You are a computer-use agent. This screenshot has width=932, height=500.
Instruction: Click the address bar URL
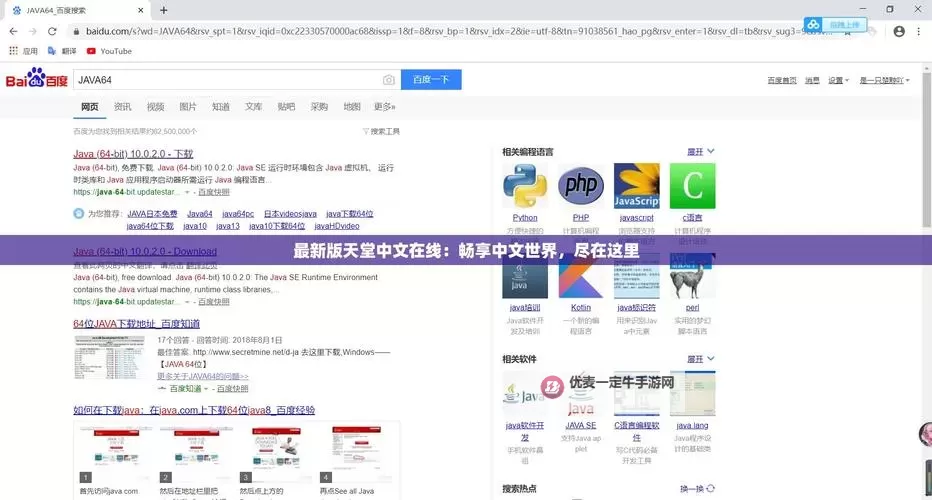tap(458, 32)
